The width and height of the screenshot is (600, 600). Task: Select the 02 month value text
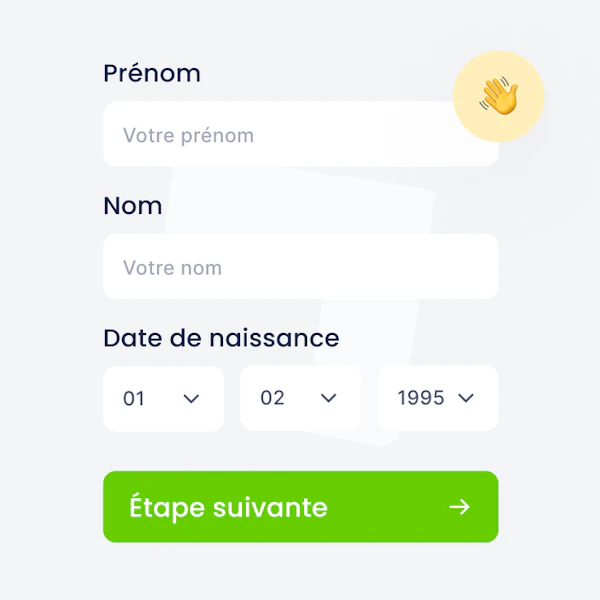(x=272, y=398)
